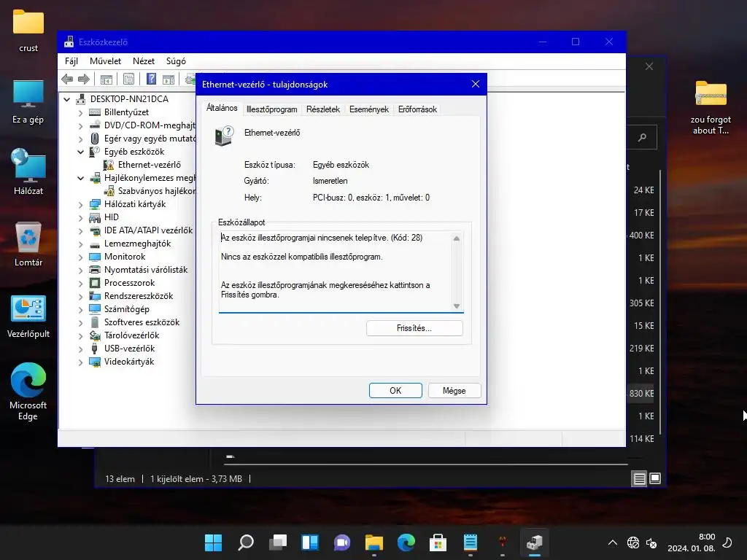
Task: Open the Fájl menu
Action: (71, 61)
